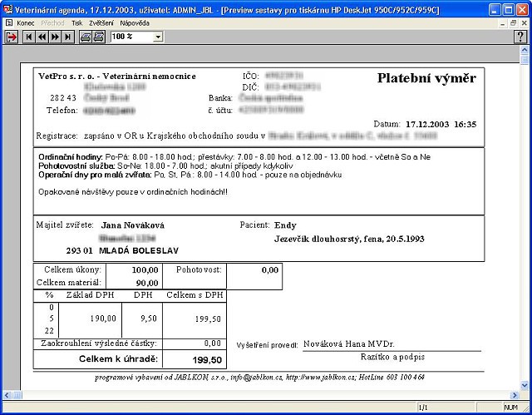The width and height of the screenshot is (532, 415).
Task: Open the Nápověda menu
Action: 135,23
